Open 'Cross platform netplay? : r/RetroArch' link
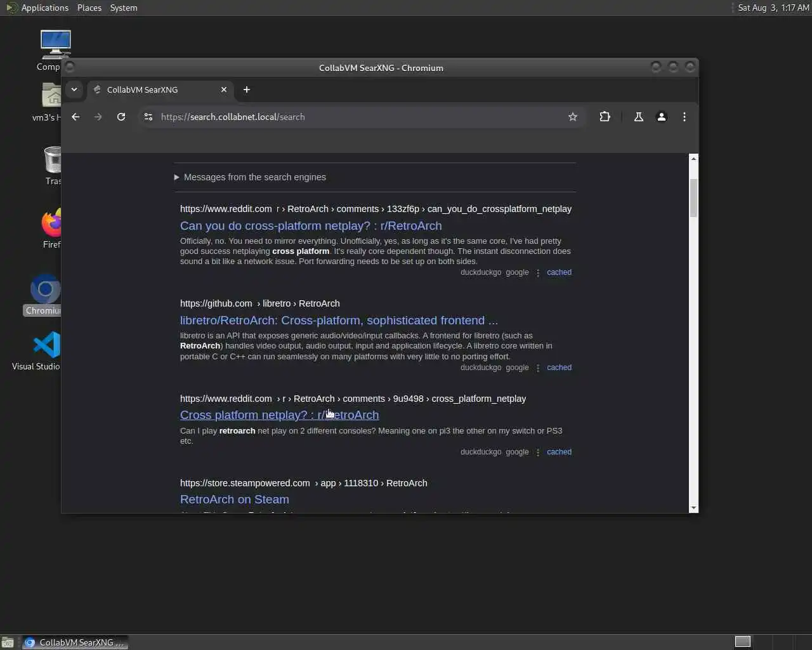The height and width of the screenshot is (650, 812). click(279, 415)
